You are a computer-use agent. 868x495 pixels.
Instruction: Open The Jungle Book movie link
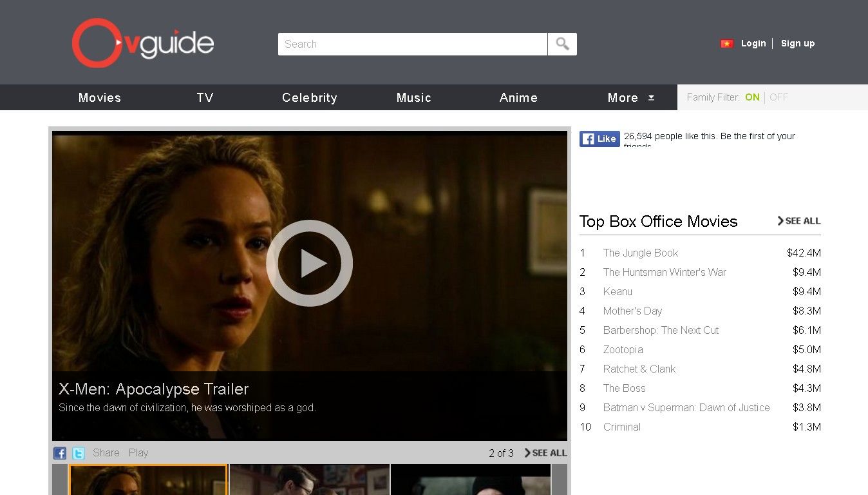[x=640, y=253]
